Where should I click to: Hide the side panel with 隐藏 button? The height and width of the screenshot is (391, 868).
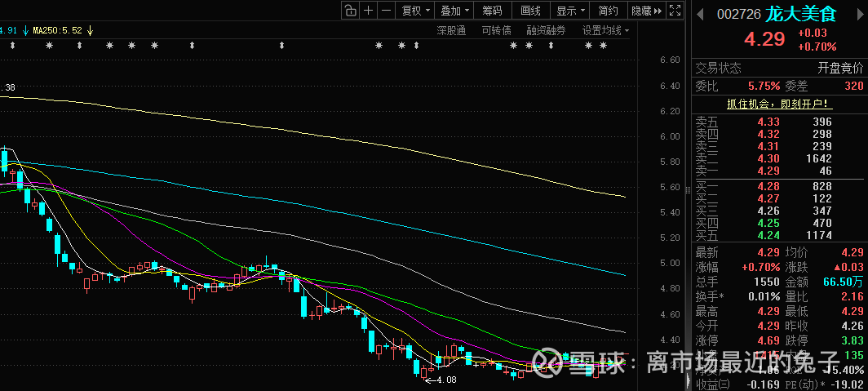(646, 11)
